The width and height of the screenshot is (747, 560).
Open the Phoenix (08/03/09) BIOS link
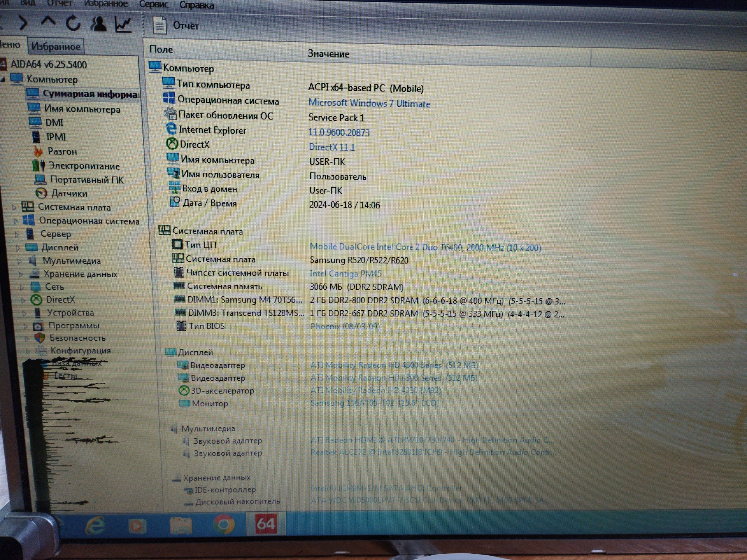tap(345, 326)
